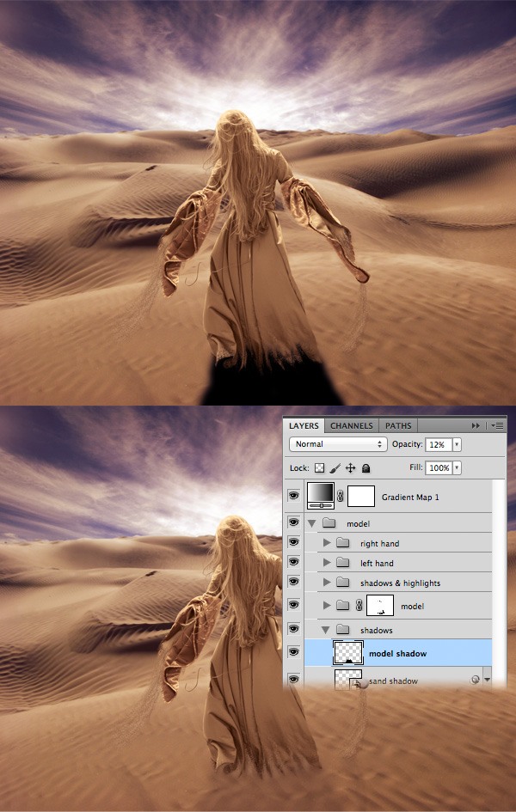
Task: Toggle visibility of the right hand group
Action: click(293, 543)
